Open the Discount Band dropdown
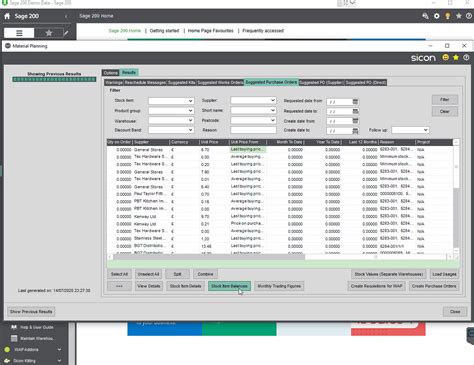 point(171,130)
